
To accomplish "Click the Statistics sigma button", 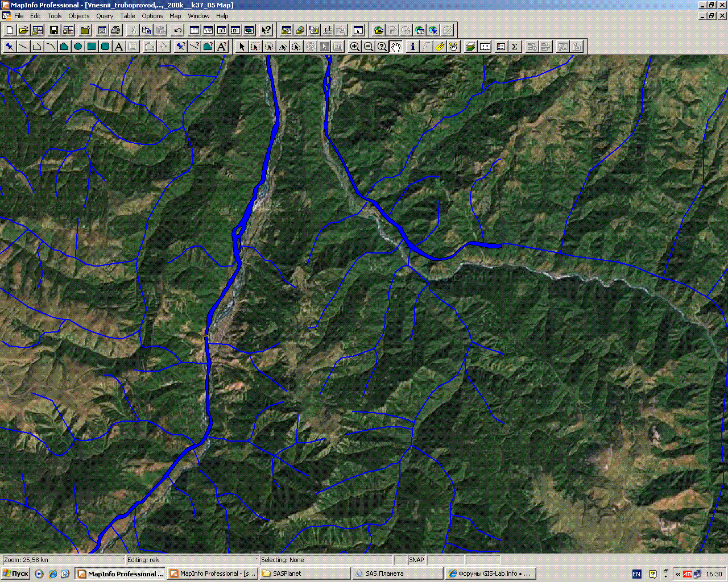I will coord(515,47).
